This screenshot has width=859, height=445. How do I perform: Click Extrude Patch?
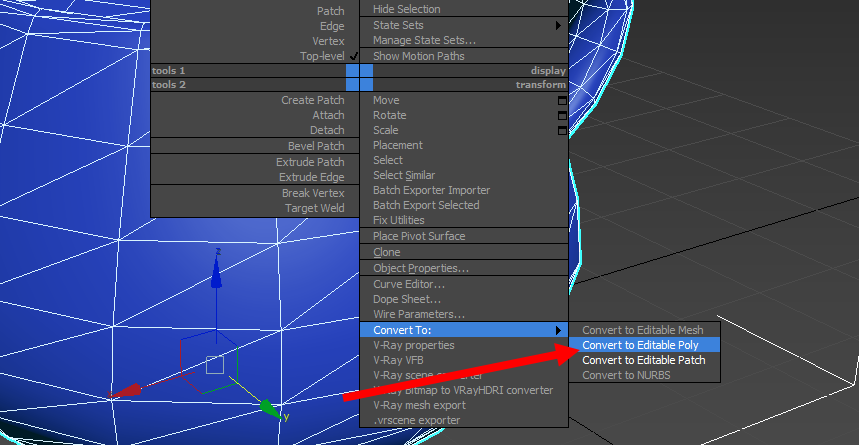[x=310, y=162]
